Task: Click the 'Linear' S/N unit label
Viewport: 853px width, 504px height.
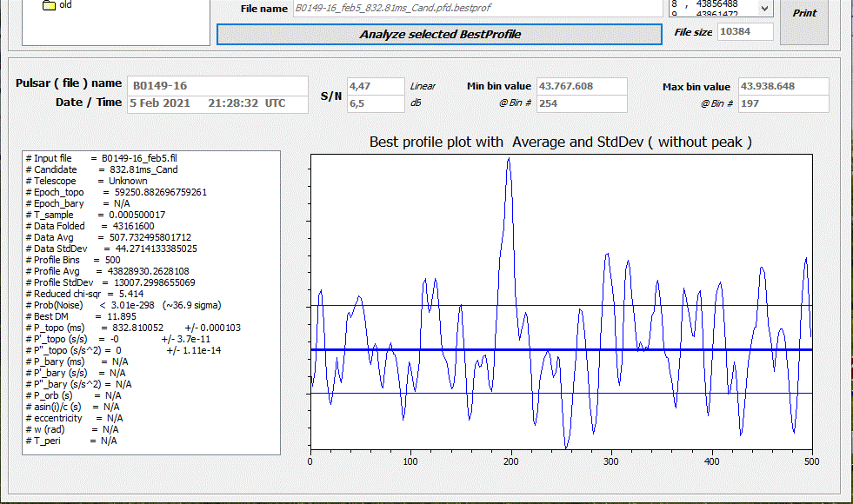Action: 423,86
